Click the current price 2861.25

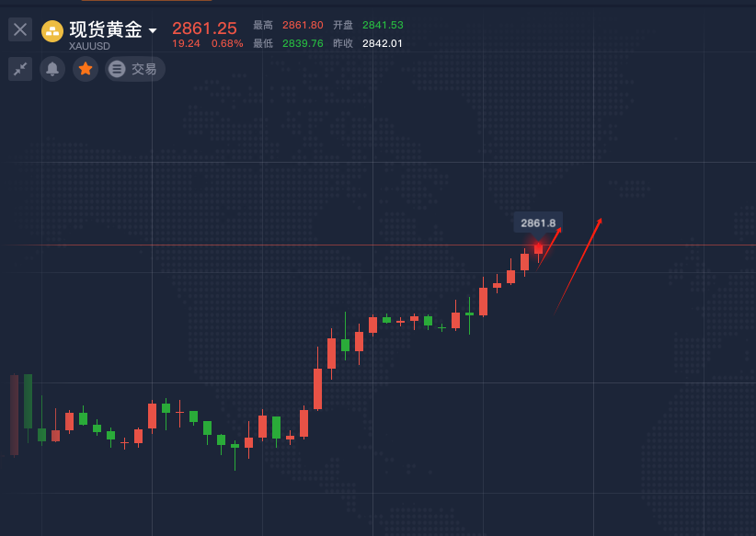[204, 29]
